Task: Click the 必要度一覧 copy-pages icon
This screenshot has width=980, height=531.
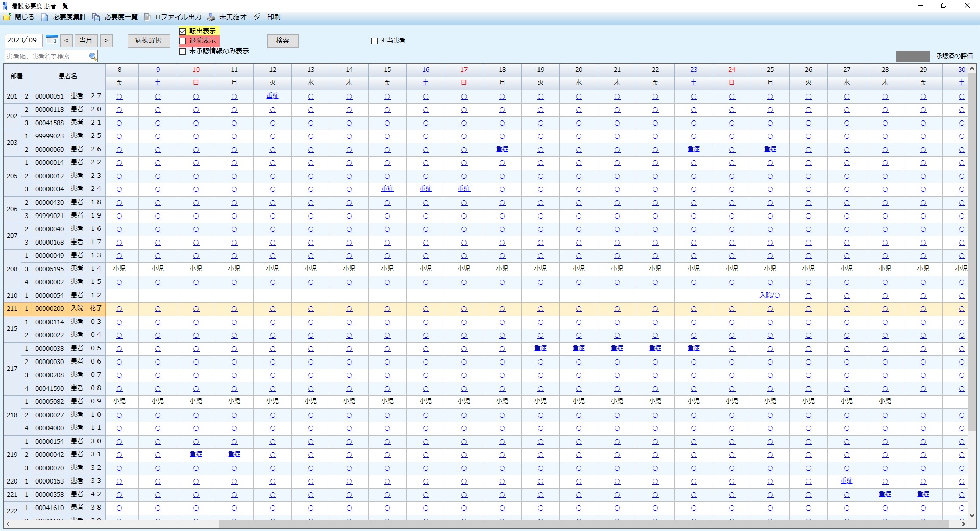Action: coord(96,17)
